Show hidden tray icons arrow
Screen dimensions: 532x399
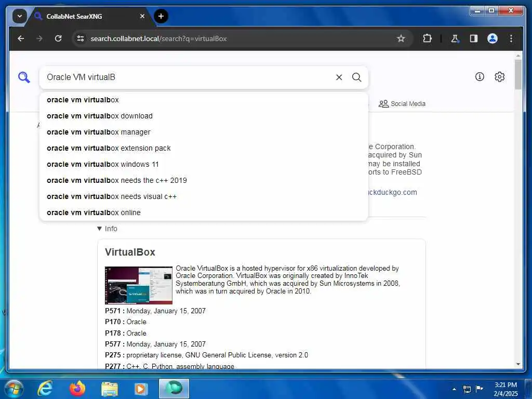click(454, 389)
